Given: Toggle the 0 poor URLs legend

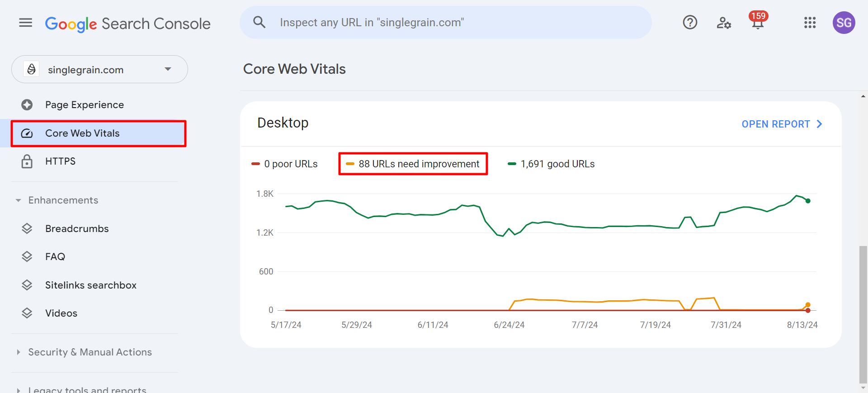Looking at the screenshot, I should 284,164.
